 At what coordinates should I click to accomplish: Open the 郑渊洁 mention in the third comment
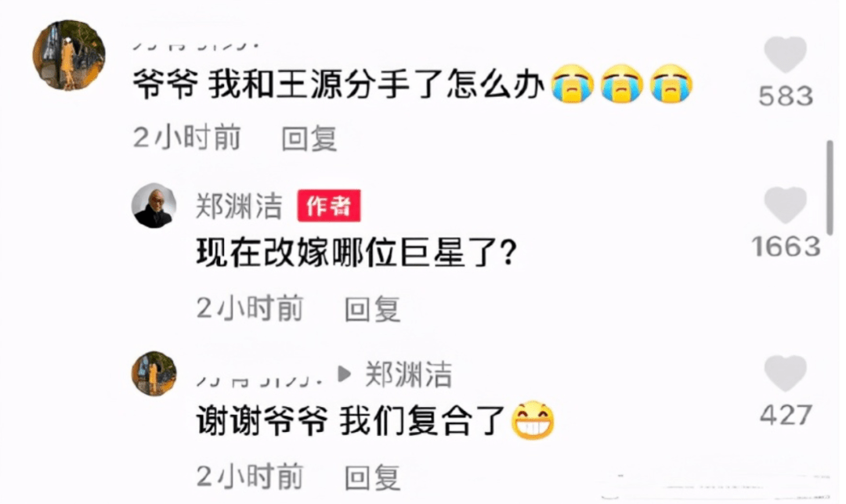(408, 374)
